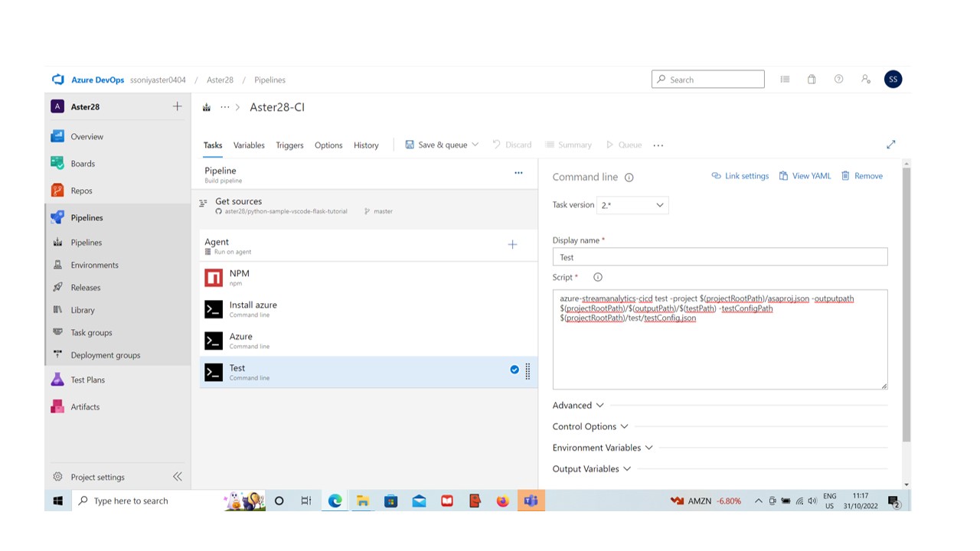
Task: Click ssoniyaster0404 breadcrumb link
Action: (x=158, y=80)
